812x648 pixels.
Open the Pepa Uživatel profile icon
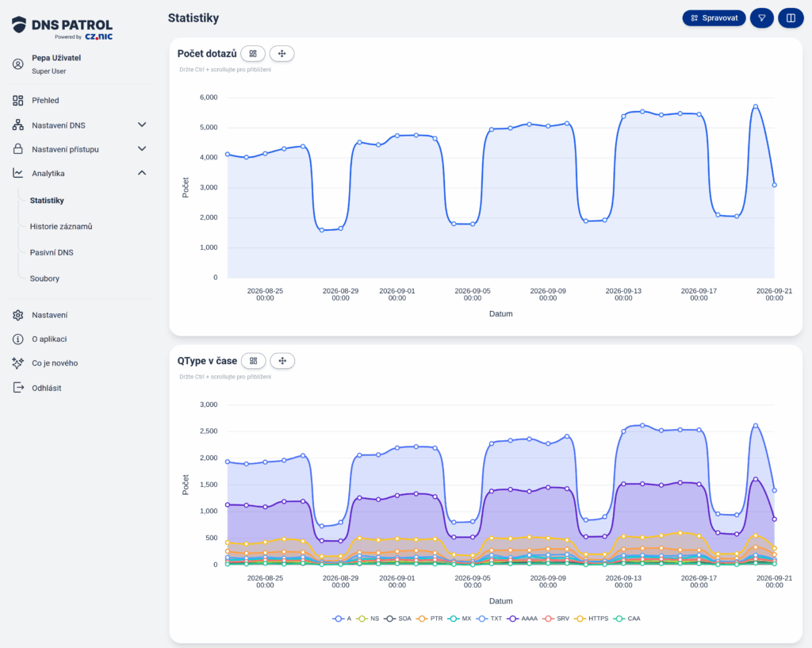[18, 64]
